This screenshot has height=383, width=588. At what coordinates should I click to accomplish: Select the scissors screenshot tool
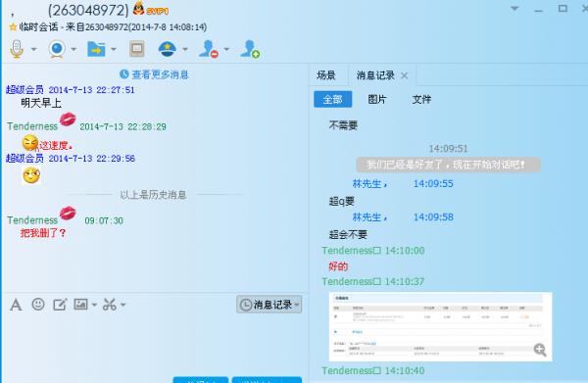pos(110,305)
